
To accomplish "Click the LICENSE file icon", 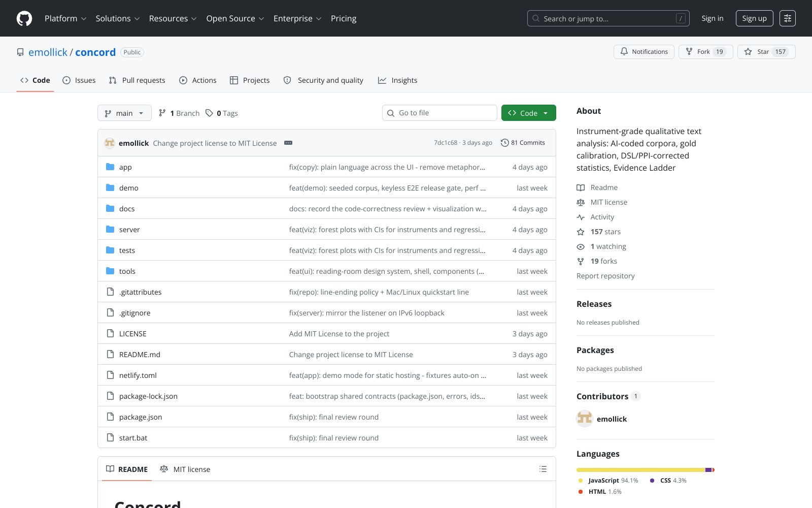I will 110,333.
